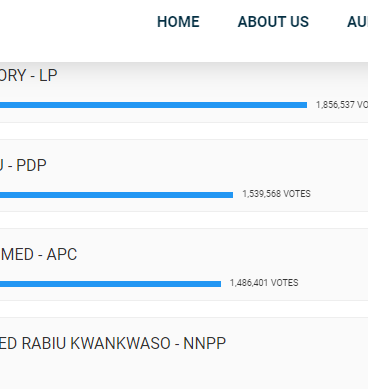
Task: Select the 1,539,568 VOTES label
Action: coord(276,194)
